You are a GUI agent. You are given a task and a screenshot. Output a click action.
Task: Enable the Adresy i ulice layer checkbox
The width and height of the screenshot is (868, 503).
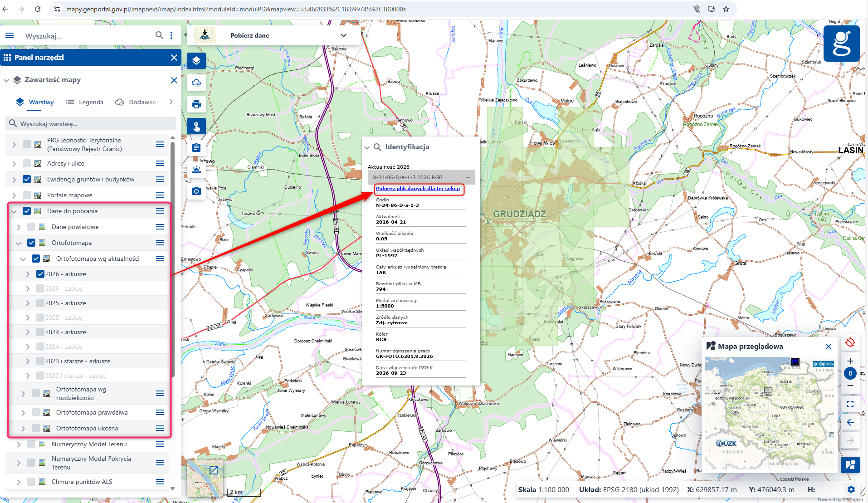27,163
